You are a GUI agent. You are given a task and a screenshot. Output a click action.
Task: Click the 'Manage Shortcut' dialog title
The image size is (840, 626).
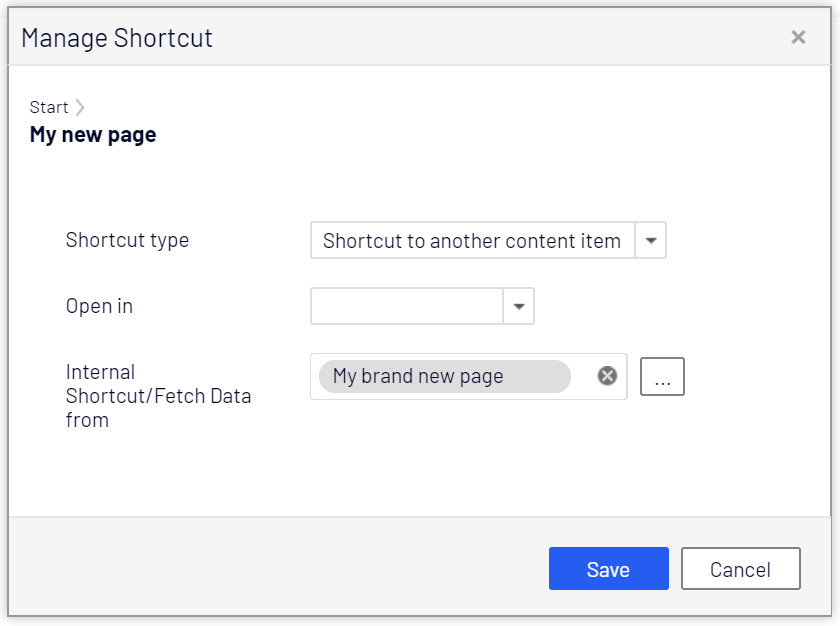click(x=117, y=38)
